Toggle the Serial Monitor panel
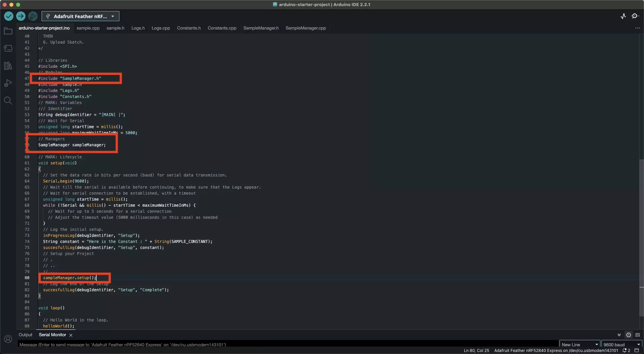The image size is (644, 354). 635,16
